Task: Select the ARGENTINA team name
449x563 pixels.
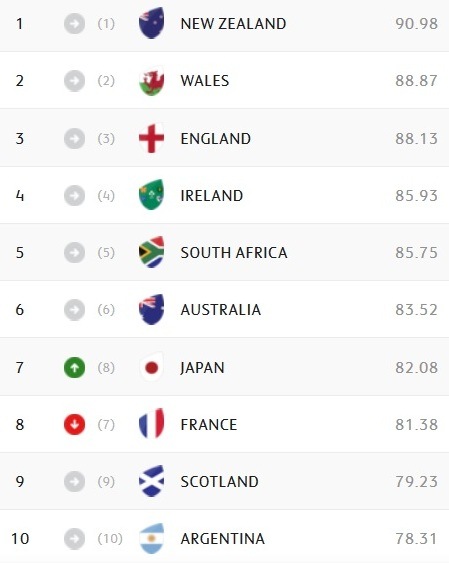Action: click(x=223, y=539)
